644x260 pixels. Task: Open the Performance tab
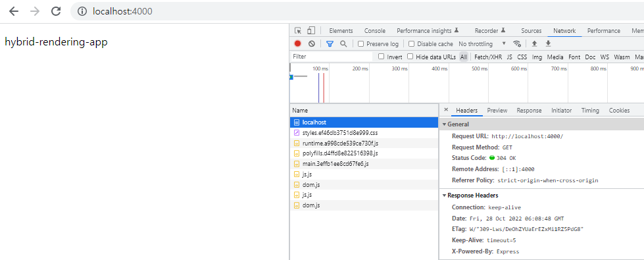(604, 31)
